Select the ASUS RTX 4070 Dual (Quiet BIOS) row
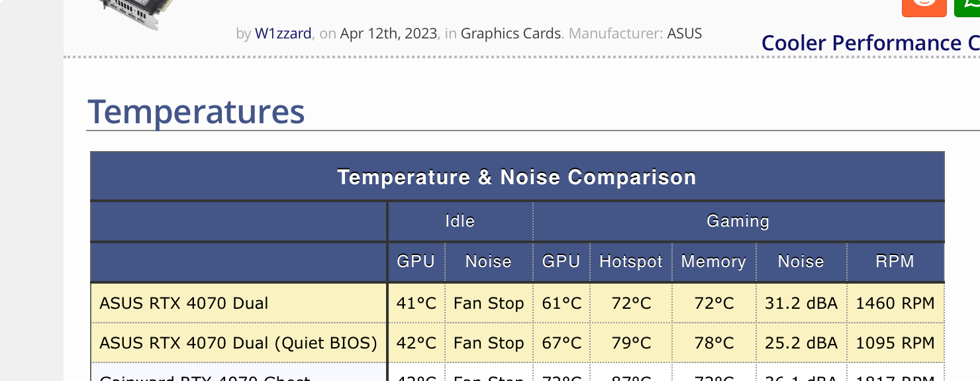The height and width of the screenshot is (381, 980). click(238, 343)
